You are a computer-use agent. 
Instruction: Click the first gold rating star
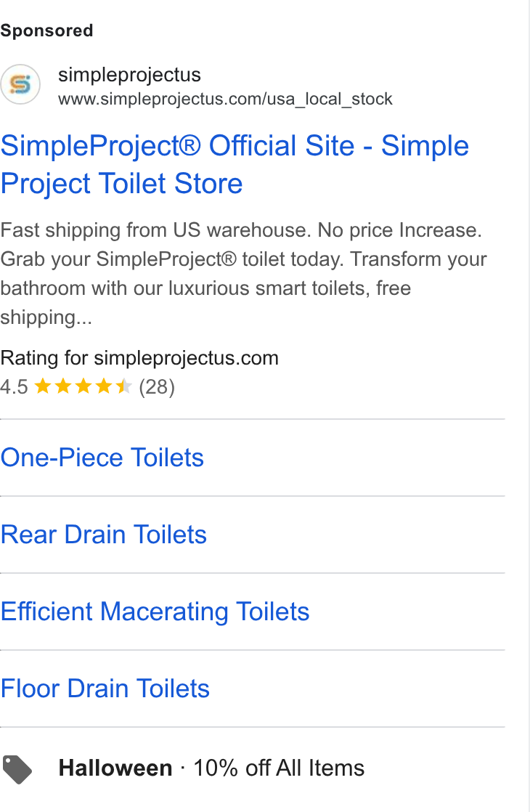[43, 386]
